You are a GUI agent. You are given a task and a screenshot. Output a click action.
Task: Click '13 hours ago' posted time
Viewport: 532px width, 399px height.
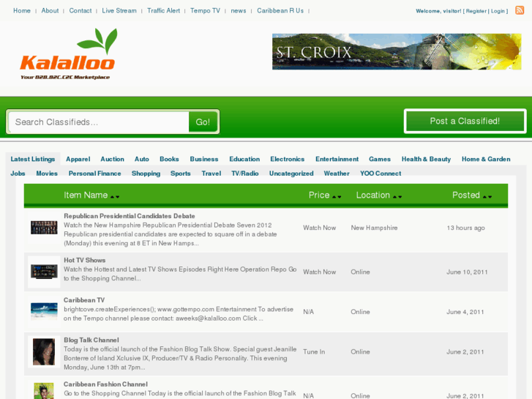click(466, 228)
